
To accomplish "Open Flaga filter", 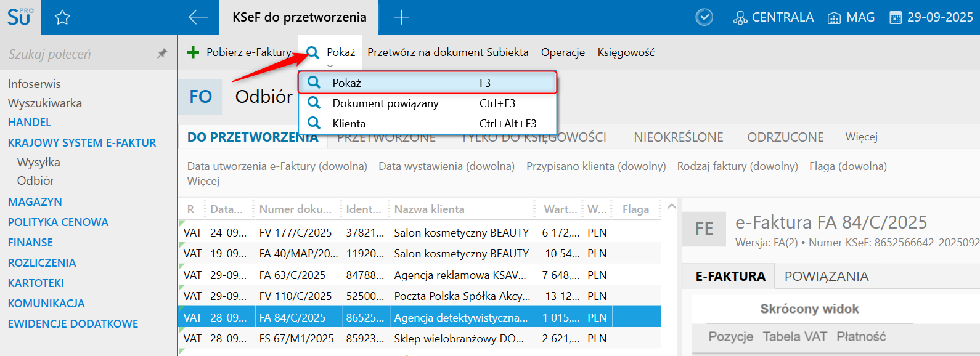I will coord(848,166).
